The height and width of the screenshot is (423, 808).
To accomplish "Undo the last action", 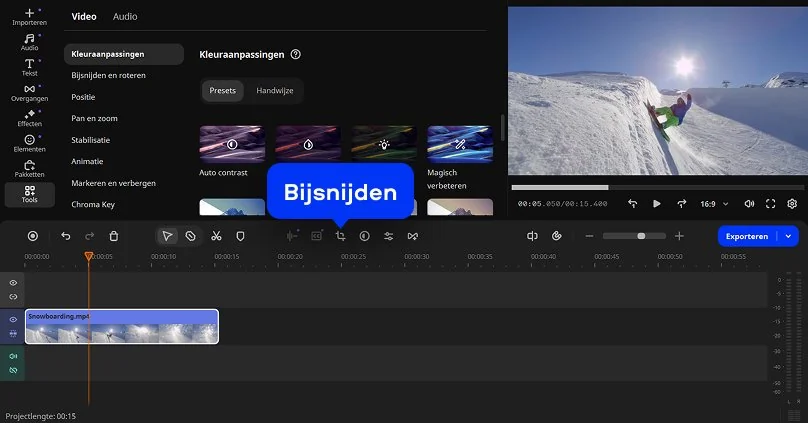I will tap(65, 236).
